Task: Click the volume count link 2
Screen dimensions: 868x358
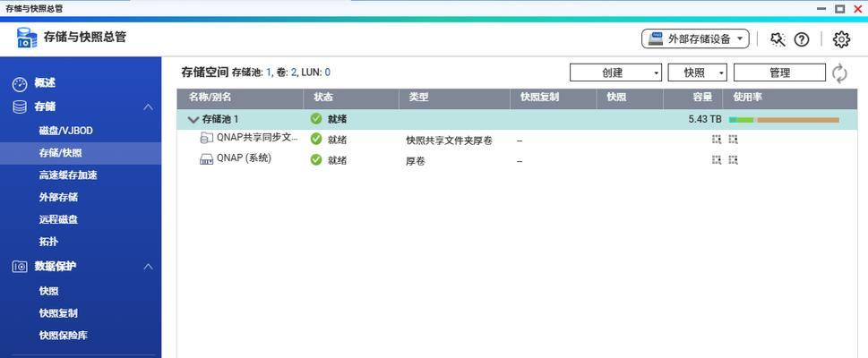Action: tap(294, 72)
